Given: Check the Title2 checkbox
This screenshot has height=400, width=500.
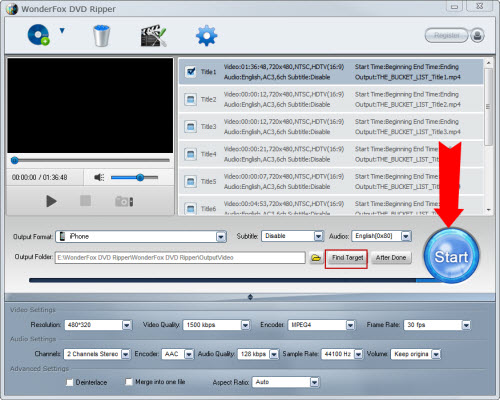Looking at the screenshot, I should click(x=191, y=99).
